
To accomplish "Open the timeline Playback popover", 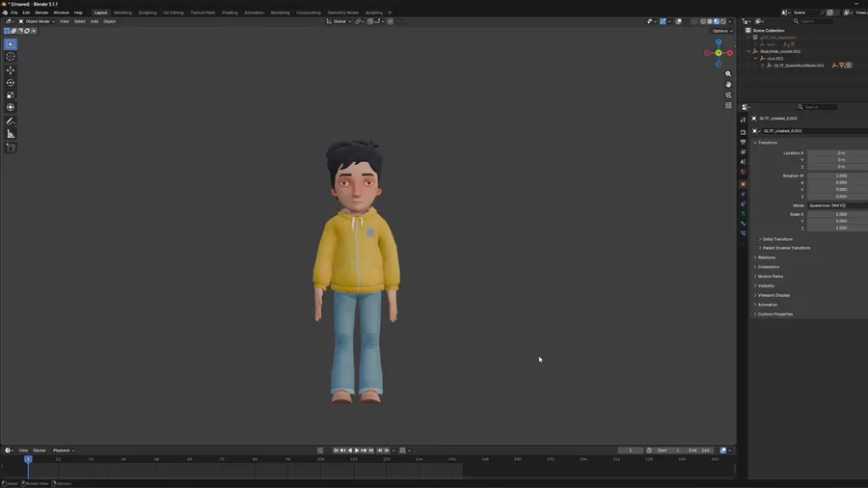I will 63,450.
